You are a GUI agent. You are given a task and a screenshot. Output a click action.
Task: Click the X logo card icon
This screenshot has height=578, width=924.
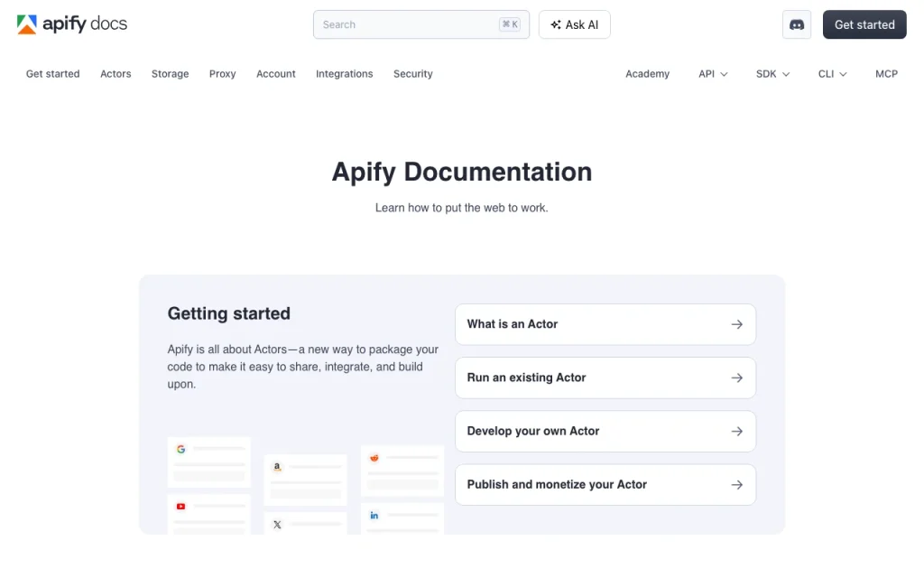click(277, 525)
